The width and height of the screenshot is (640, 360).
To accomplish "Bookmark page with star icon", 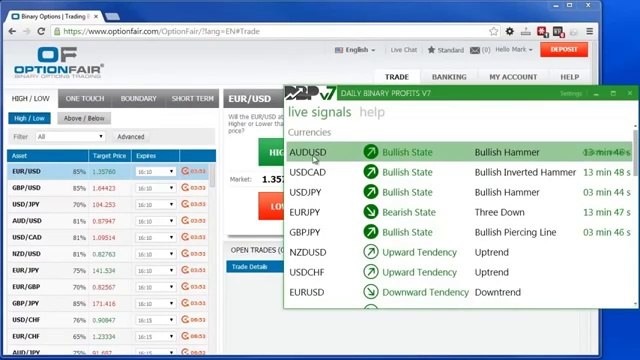I will [493, 31].
